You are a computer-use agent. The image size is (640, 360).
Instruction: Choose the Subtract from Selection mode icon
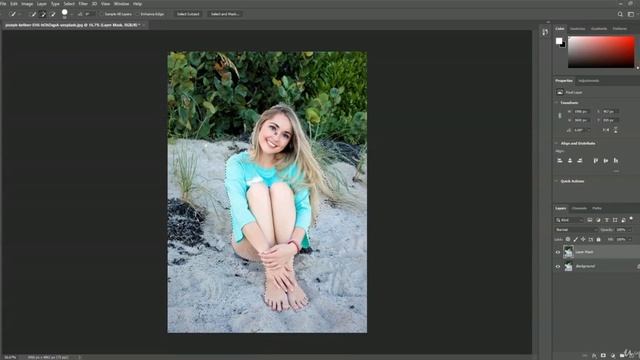(53, 14)
